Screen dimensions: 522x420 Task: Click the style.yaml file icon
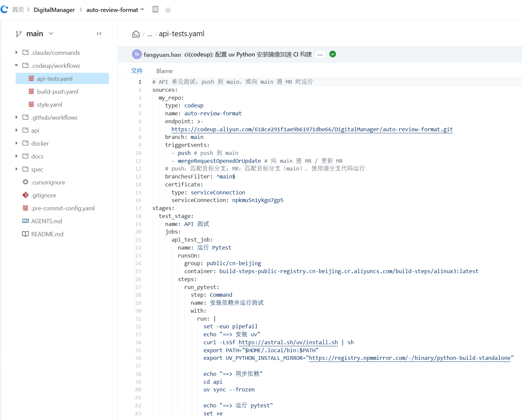[31, 104]
